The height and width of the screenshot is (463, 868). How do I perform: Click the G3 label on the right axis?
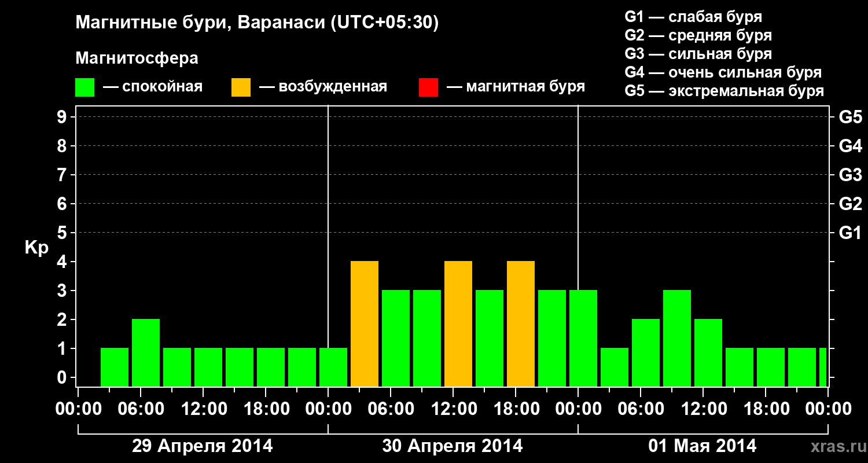(850, 175)
